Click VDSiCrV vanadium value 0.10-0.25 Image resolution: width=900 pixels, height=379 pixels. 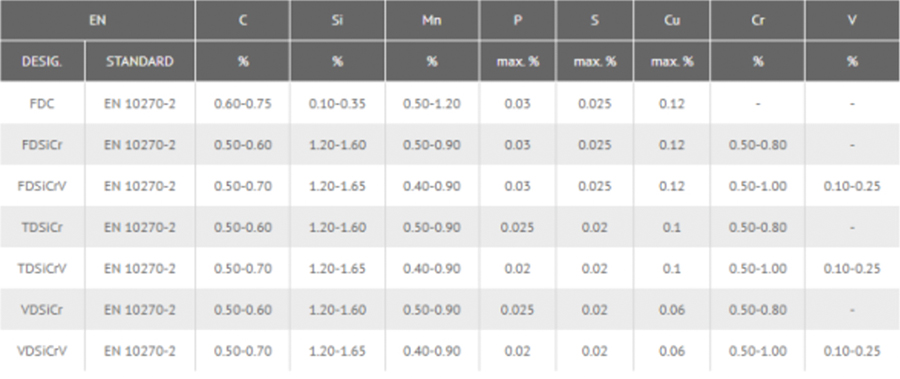852,351
